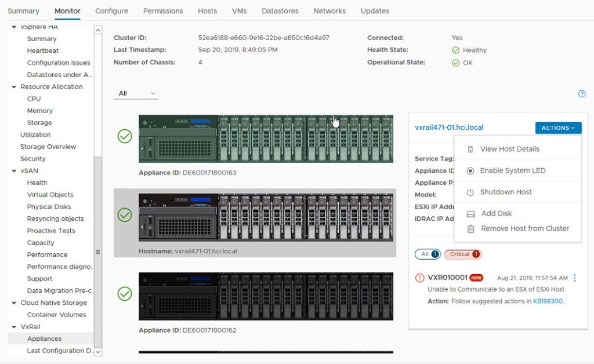
Task: Open the All filter dropdown
Action: tap(136, 93)
